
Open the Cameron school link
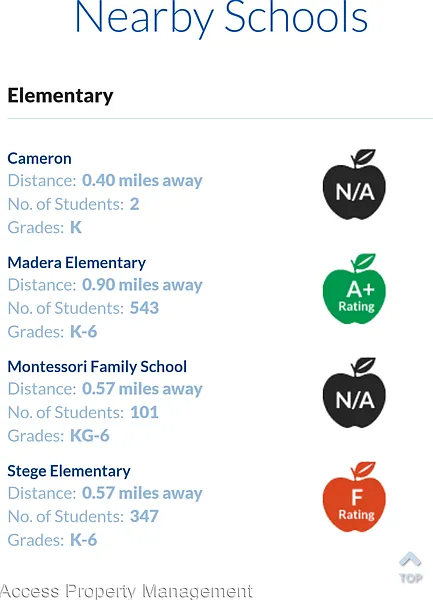(x=39, y=158)
